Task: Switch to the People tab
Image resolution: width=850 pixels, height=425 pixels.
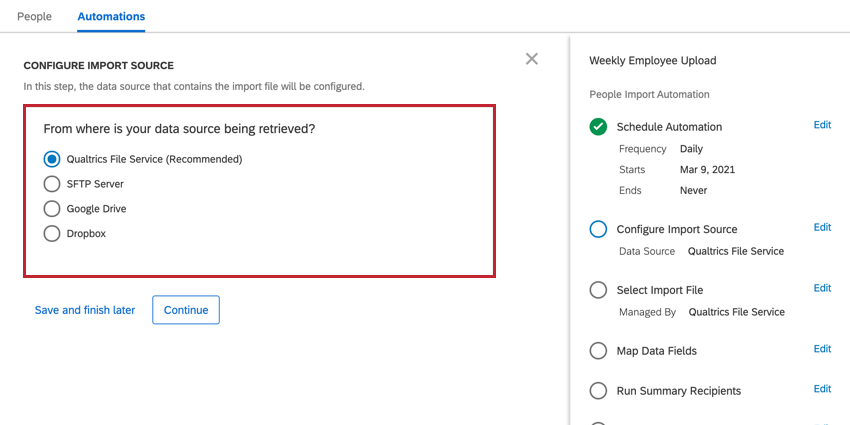Action: point(34,16)
